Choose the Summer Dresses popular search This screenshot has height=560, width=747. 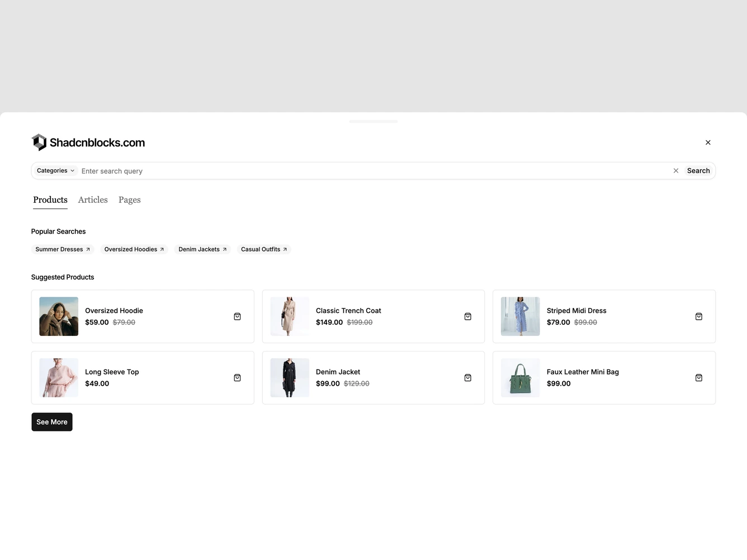tap(63, 249)
